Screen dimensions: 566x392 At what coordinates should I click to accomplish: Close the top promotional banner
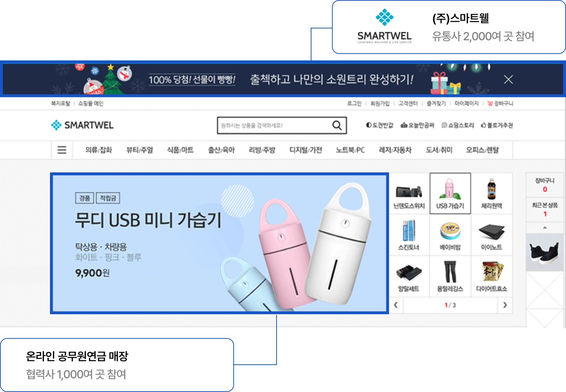[508, 79]
